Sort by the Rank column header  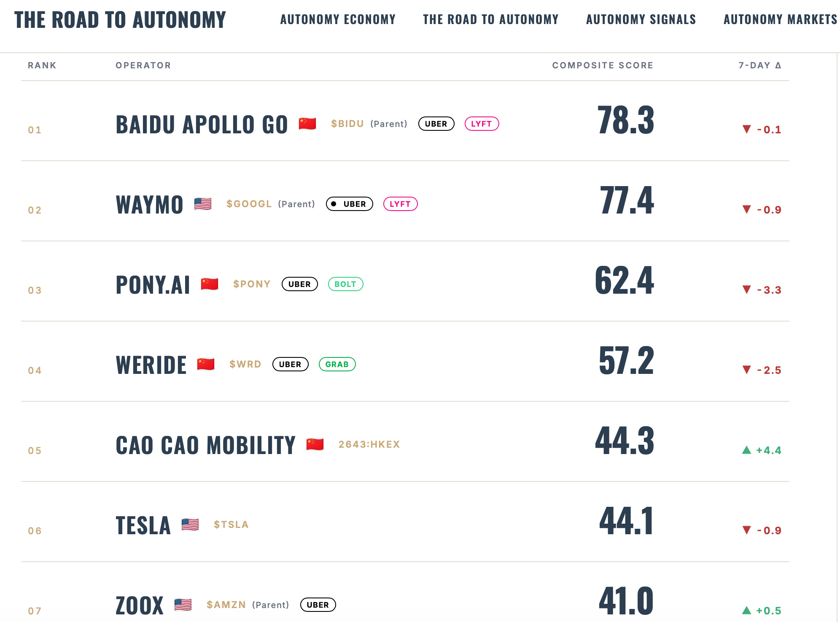(x=42, y=65)
